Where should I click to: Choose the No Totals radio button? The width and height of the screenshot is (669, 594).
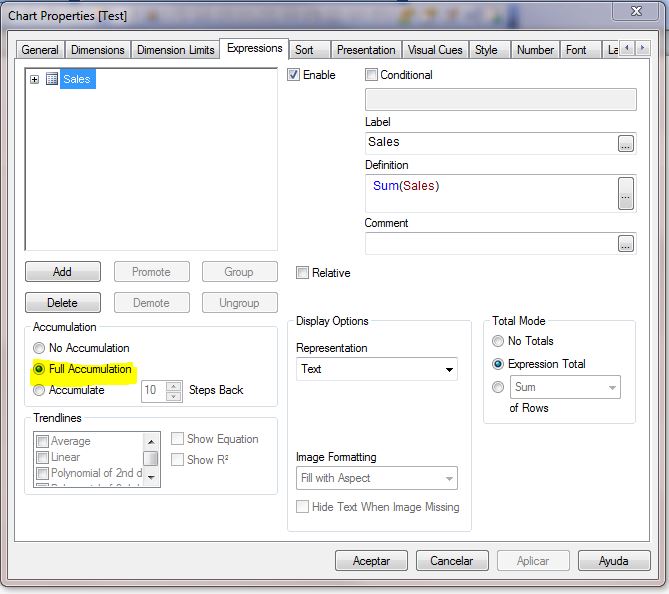[498, 342]
